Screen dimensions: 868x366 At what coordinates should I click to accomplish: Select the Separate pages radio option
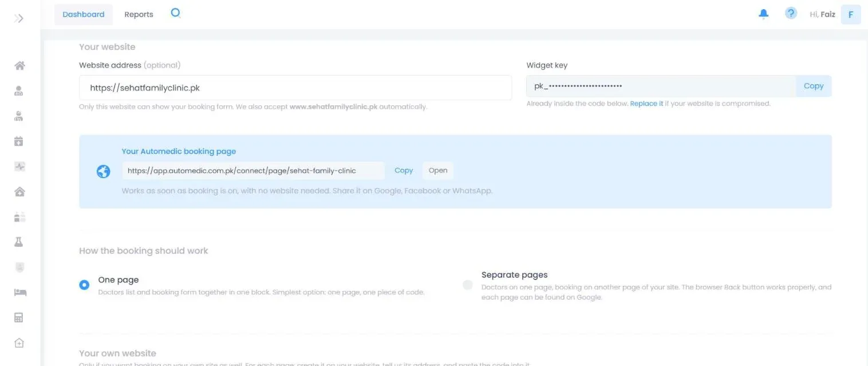pyautogui.click(x=468, y=285)
